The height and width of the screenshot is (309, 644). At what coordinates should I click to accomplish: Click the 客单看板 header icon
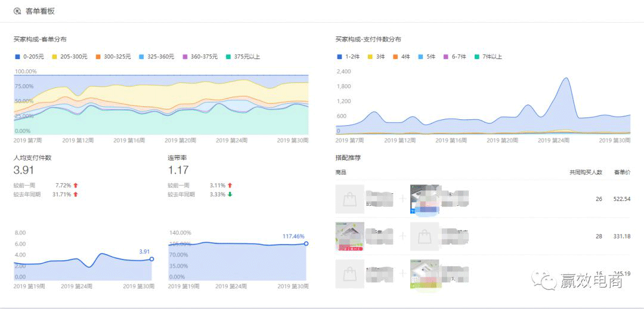tap(17, 11)
